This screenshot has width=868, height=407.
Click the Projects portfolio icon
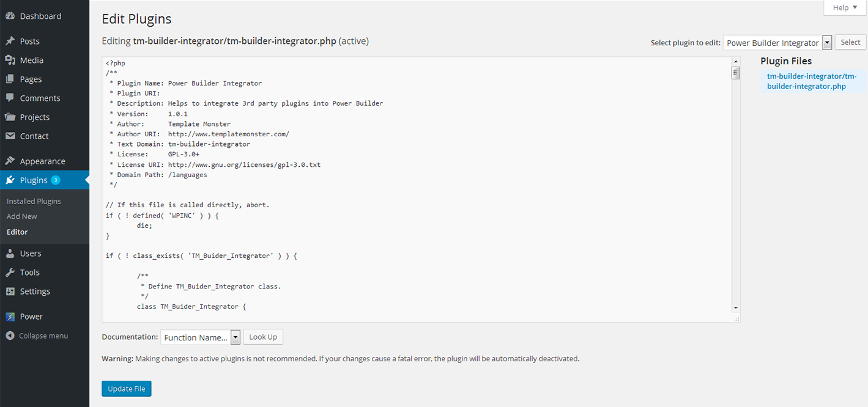10,117
